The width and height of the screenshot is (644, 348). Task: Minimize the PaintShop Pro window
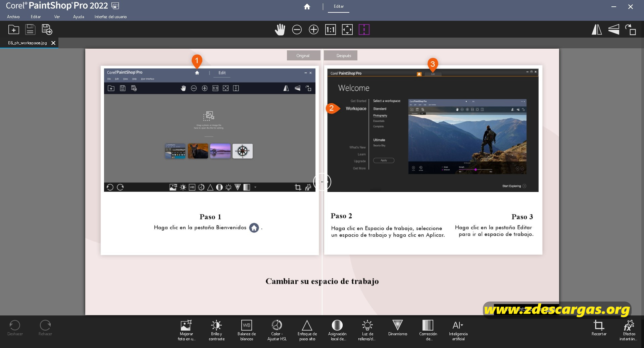[614, 7]
